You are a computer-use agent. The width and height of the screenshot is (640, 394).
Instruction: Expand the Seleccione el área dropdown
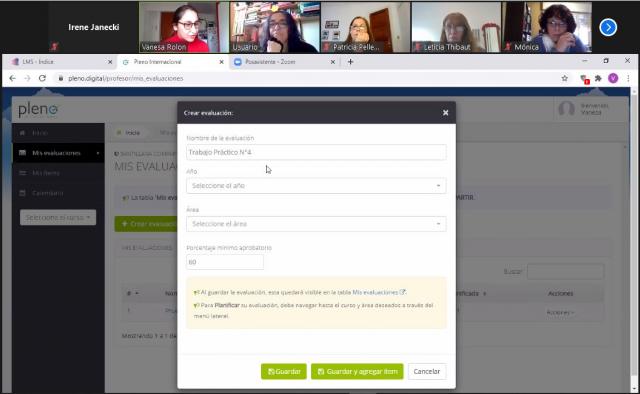coord(316,224)
